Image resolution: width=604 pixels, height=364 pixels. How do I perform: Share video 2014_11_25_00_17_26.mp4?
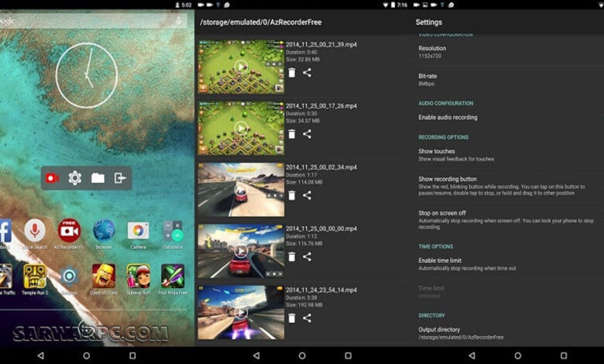[307, 134]
